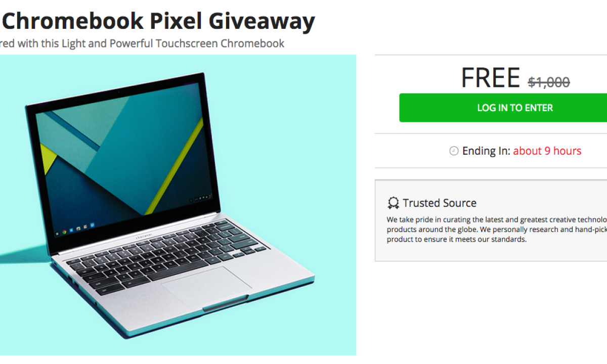
Task: Click the Chrome icon on the pictured shelf
Action: pos(64,233)
